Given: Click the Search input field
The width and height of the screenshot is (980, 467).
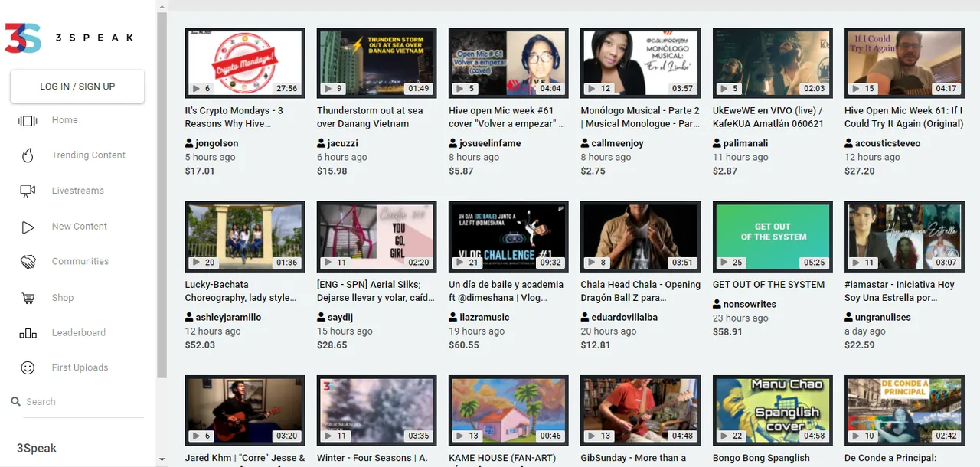Looking at the screenshot, I should pyautogui.click(x=84, y=402).
